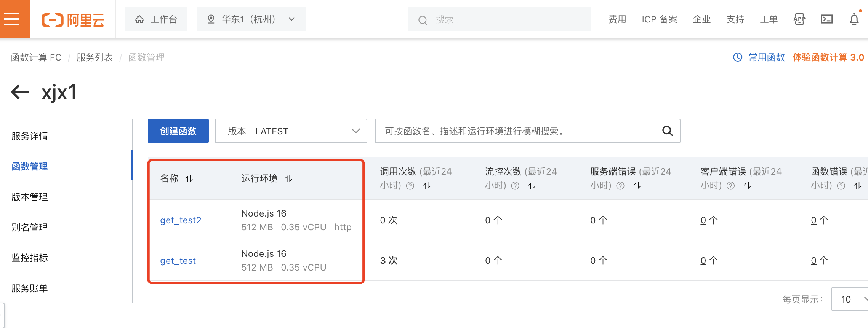Select 函数管理 in sidebar

point(30,167)
